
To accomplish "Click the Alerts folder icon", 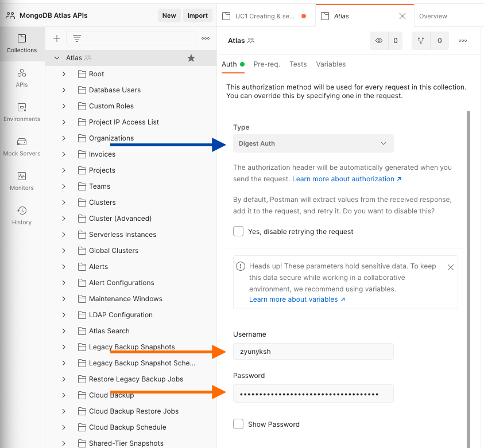I will (82, 267).
